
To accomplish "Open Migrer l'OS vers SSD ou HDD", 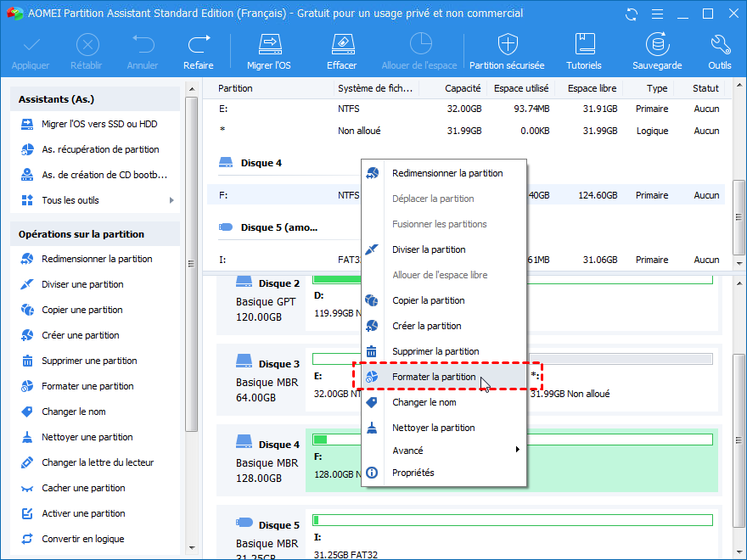I will pyautogui.click(x=98, y=124).
